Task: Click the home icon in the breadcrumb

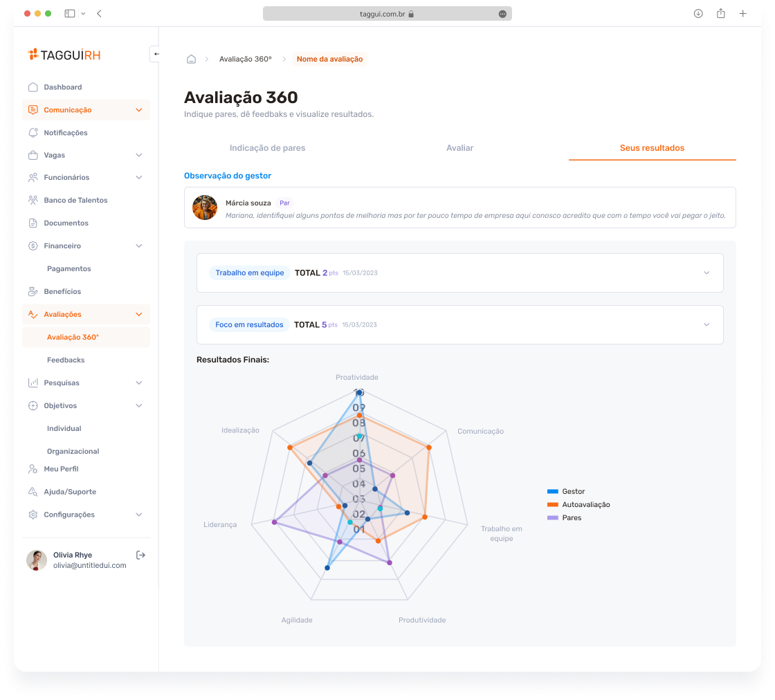Action: (x=191, y=59)
